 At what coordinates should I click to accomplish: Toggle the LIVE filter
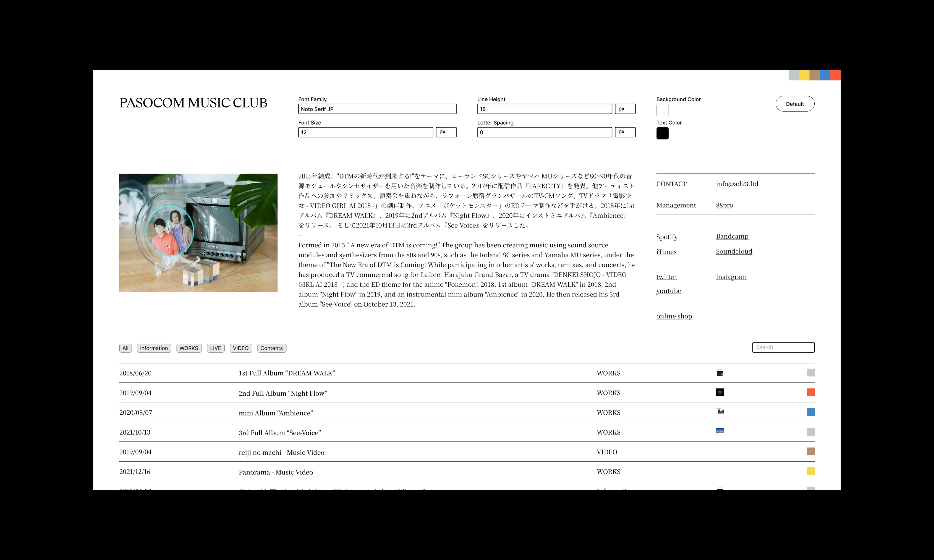point(216,348)
